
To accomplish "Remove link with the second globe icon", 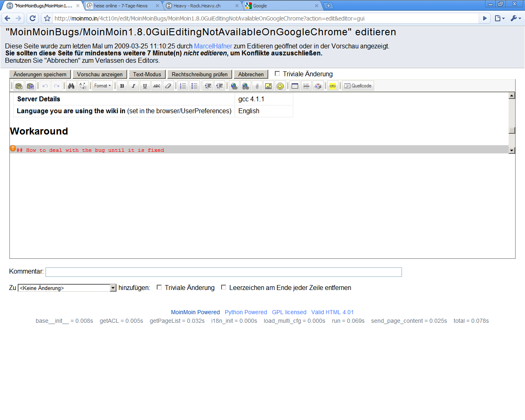I will [246, 86].
